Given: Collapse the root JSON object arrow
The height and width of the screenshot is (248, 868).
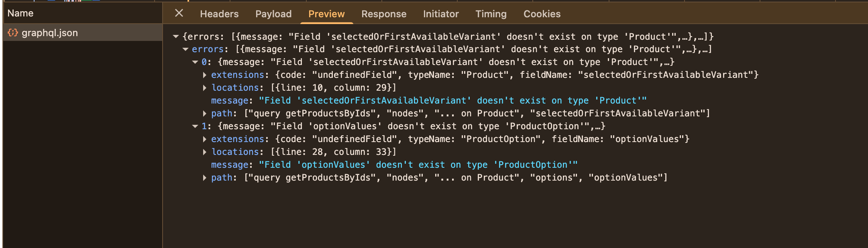Looking at the screenshot, I should coord(176,37).
